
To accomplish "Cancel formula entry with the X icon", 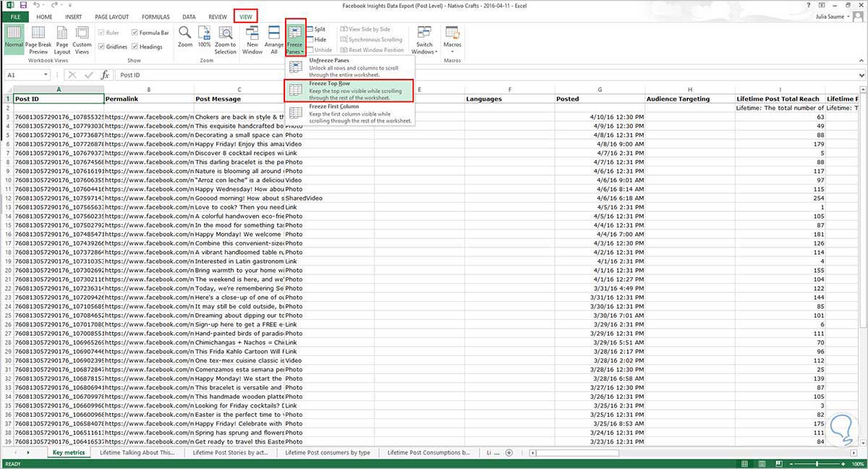I will [72, 75].
